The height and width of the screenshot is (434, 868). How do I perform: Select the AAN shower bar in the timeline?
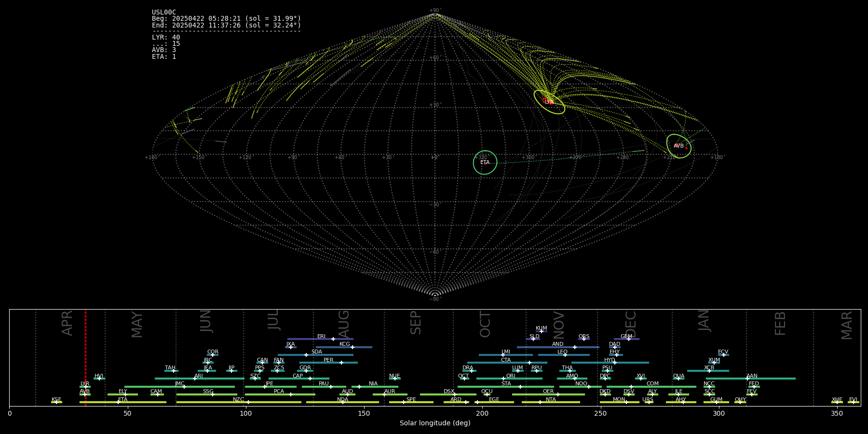coord(751,379)
